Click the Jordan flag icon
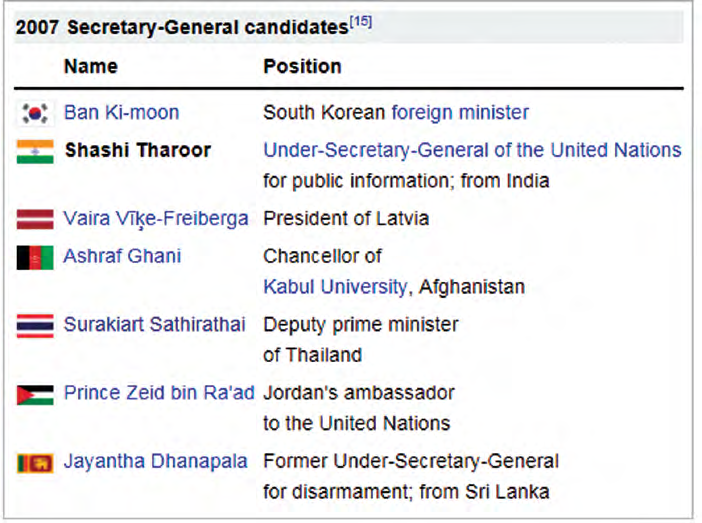The image size is (702, 523). [x=34, y=394]
